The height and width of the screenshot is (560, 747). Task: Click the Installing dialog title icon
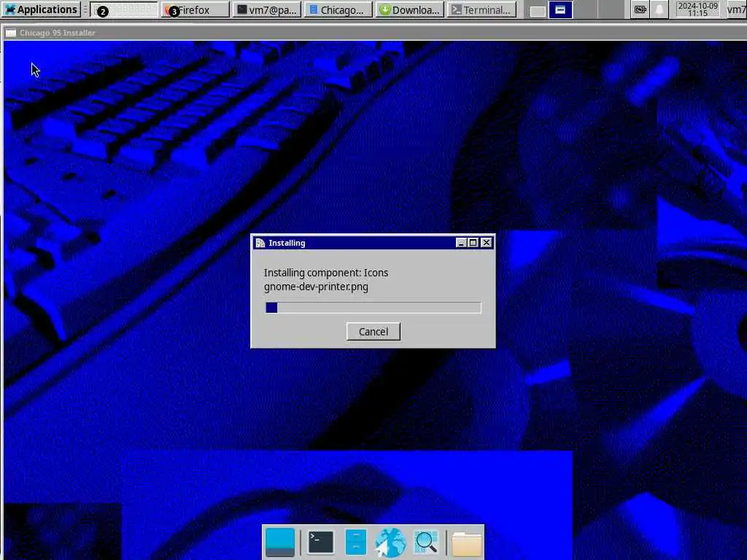pos(260,243)
